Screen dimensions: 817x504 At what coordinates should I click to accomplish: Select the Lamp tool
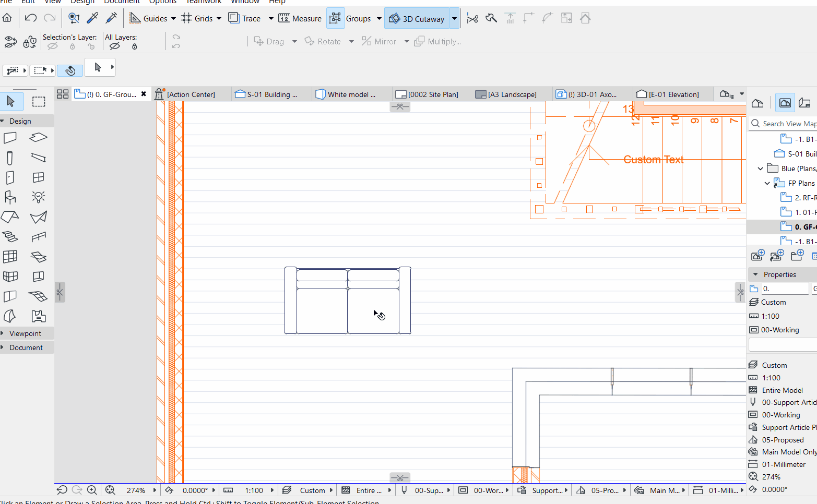[38, 197]
